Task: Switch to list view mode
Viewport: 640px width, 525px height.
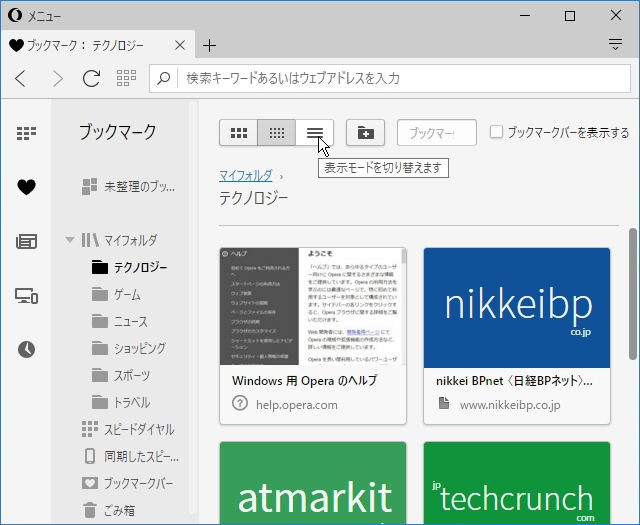Action: [x=315, y=133]
